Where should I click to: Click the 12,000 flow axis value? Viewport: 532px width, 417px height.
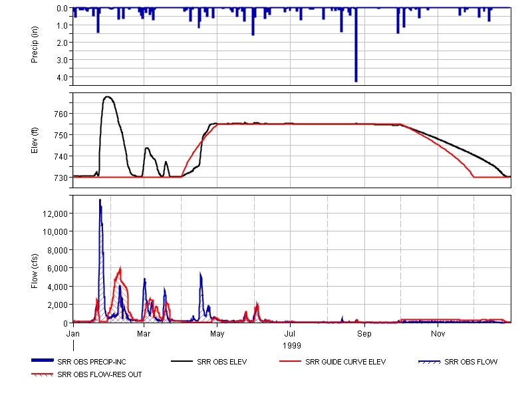tap(55, 213)
